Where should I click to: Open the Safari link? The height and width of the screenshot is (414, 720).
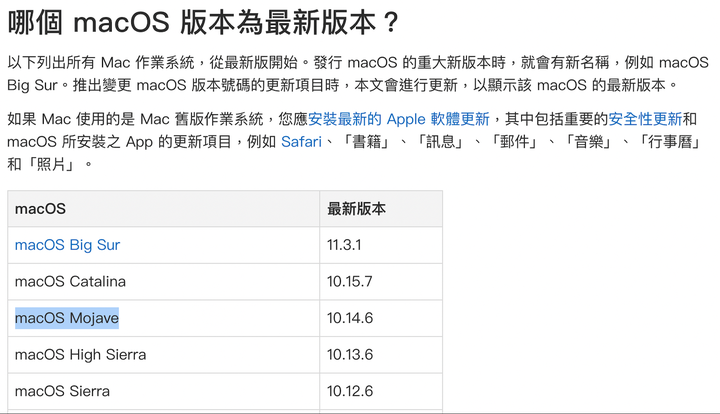[x=301, y=142]
